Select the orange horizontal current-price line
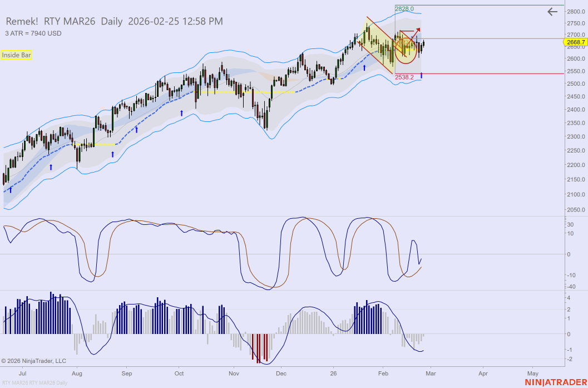Screen dimensions: 588x388 490,38
